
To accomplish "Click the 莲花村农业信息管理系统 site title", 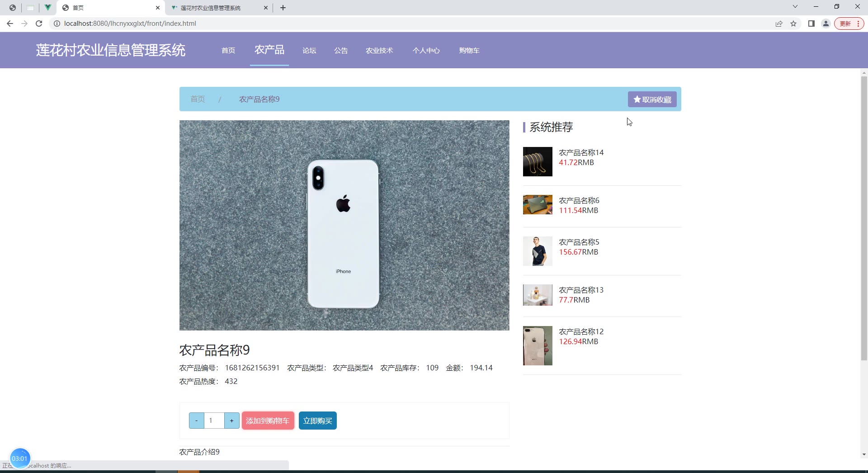I will [111, 50].
